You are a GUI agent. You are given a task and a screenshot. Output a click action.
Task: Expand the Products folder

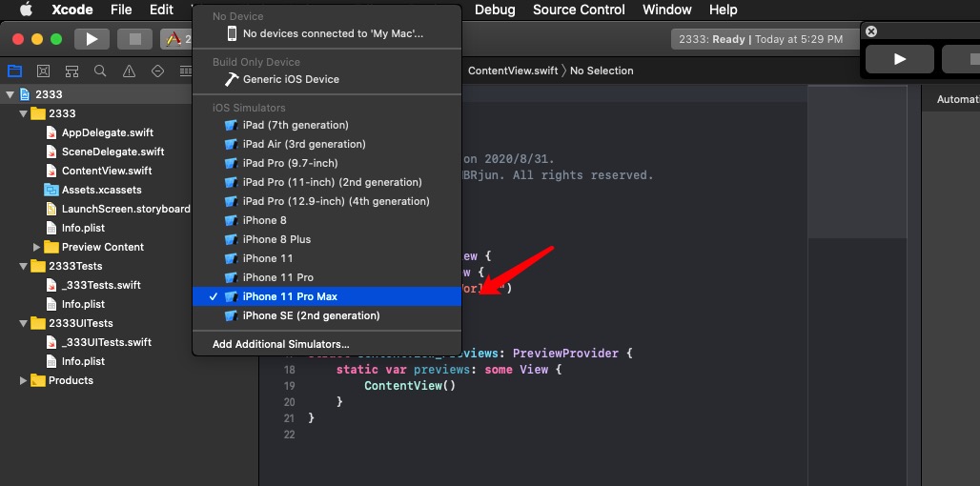pyautogui.click(x=23, y=380)
